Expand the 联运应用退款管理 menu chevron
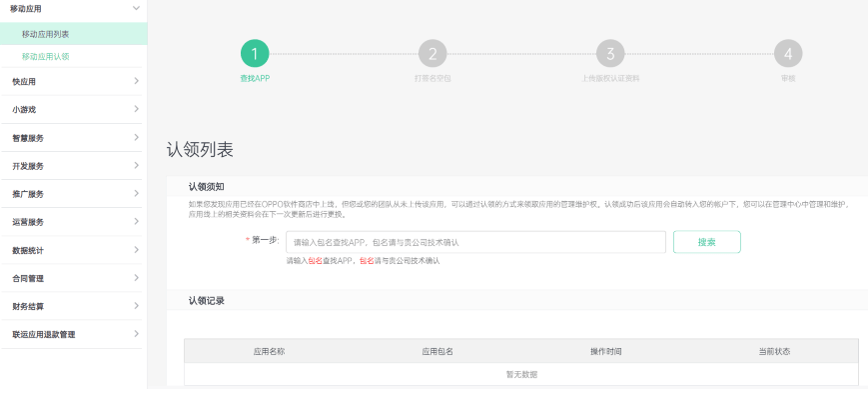 tap(136, 334)
